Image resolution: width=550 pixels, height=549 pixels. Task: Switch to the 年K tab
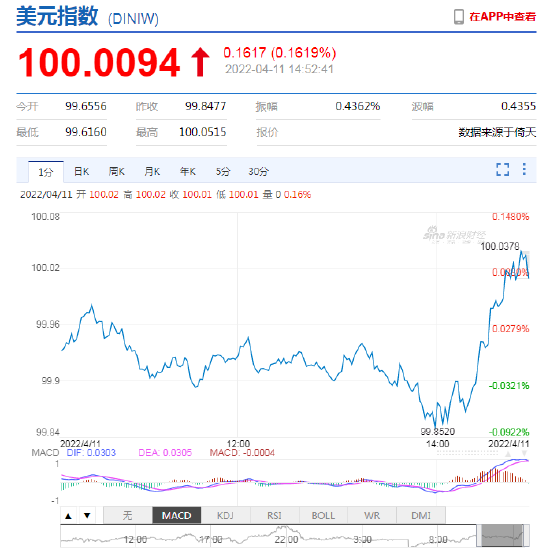[x=188, y=172]
